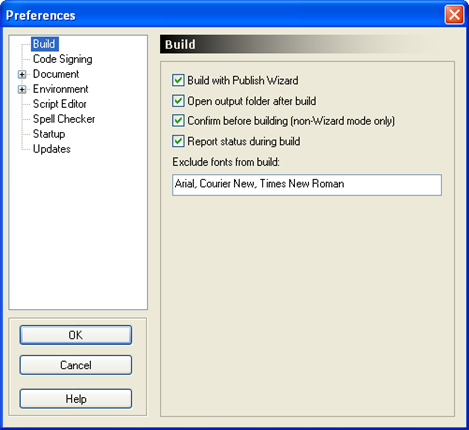Disable Confirm before building option
469x430 pixels.
coord(178,121)
